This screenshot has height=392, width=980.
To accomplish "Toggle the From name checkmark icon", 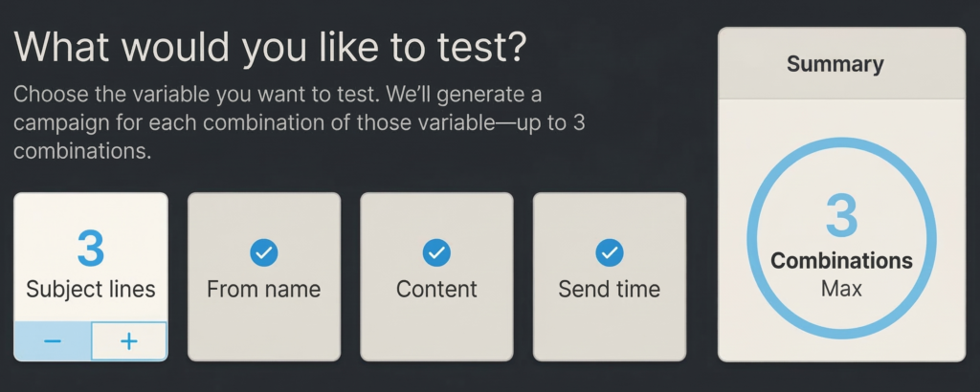I will pyautogui.click(x=263, y=252).
